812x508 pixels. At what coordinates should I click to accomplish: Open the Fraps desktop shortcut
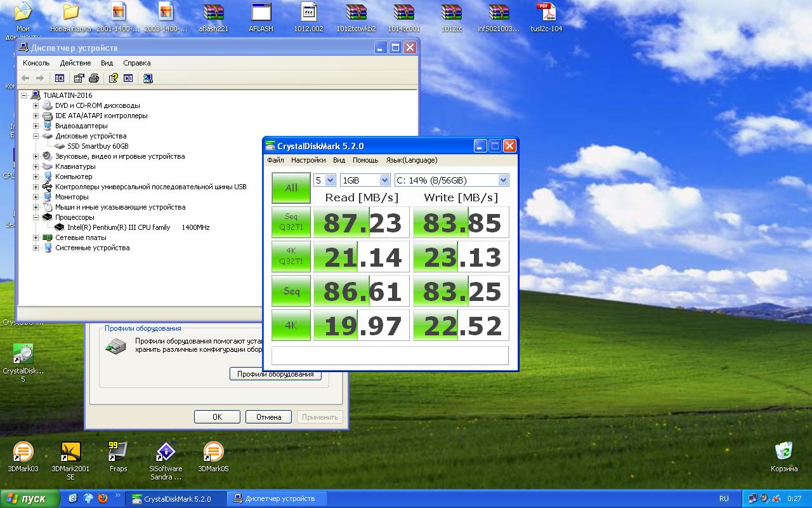(118, 452)
